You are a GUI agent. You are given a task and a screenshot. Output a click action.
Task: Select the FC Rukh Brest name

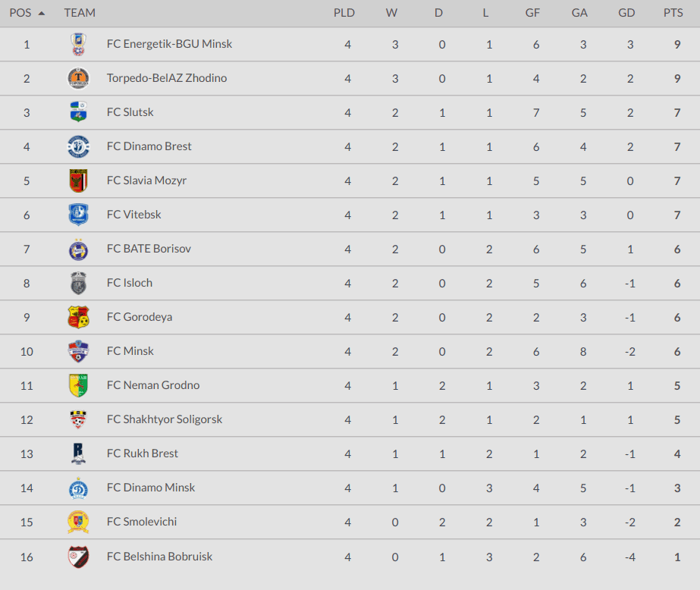coord(142,453)
